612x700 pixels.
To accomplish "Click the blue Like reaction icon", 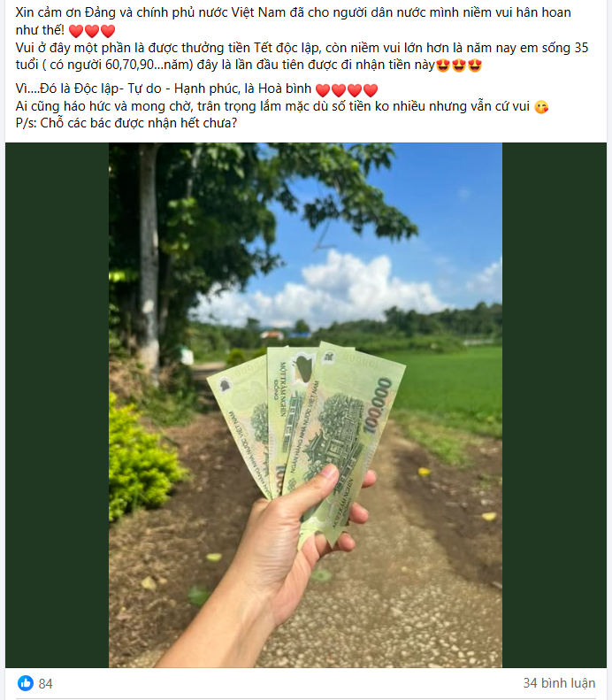I will [x=26, y=683].
